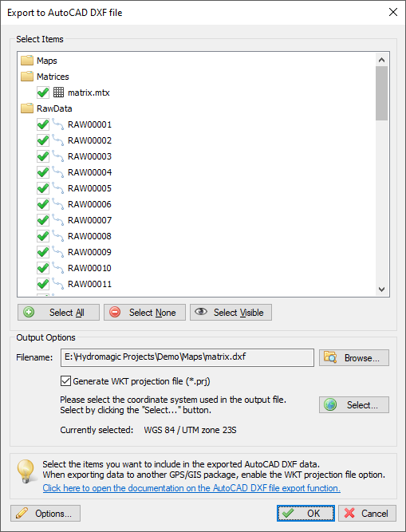Uncheck the matrix.mtx checkbox
The height and width of the screenshot is (532, 406).
43,93
